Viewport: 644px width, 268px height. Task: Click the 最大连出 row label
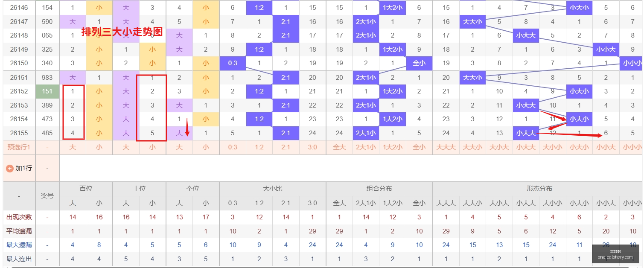19,259
